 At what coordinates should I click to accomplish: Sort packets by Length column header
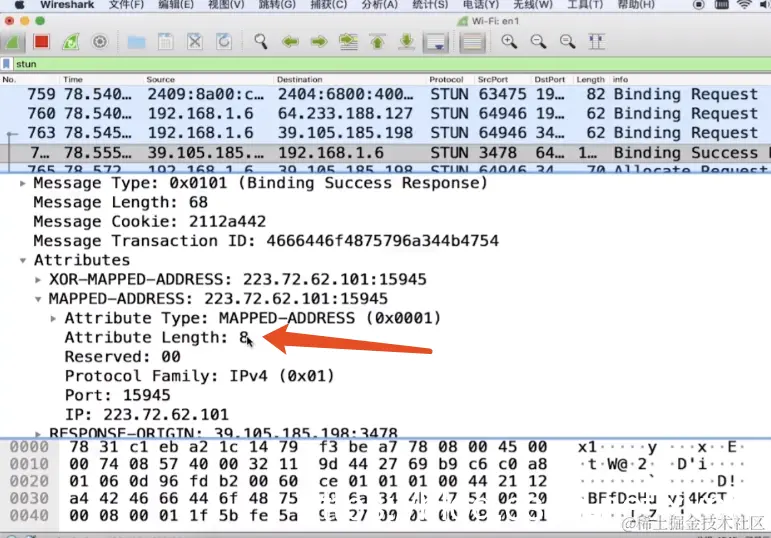(591, 79)
